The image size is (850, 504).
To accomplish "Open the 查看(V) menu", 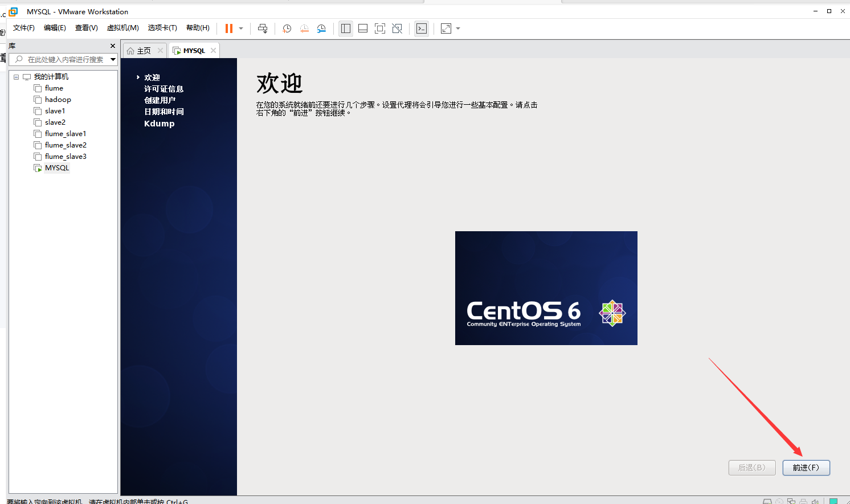I will pyautogui.click(x=87, y=28).
